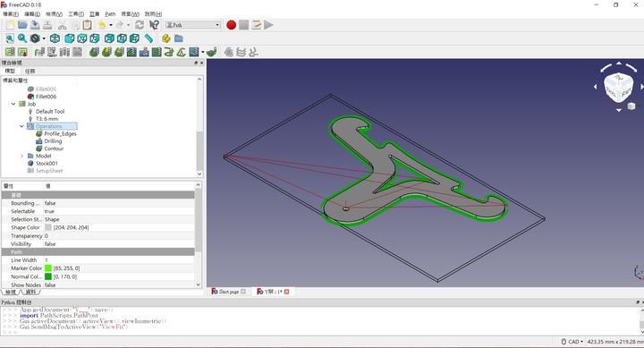Create a new document with toolbar icon
This screenshot has height=348, width=644.
[x=10, y=25]
